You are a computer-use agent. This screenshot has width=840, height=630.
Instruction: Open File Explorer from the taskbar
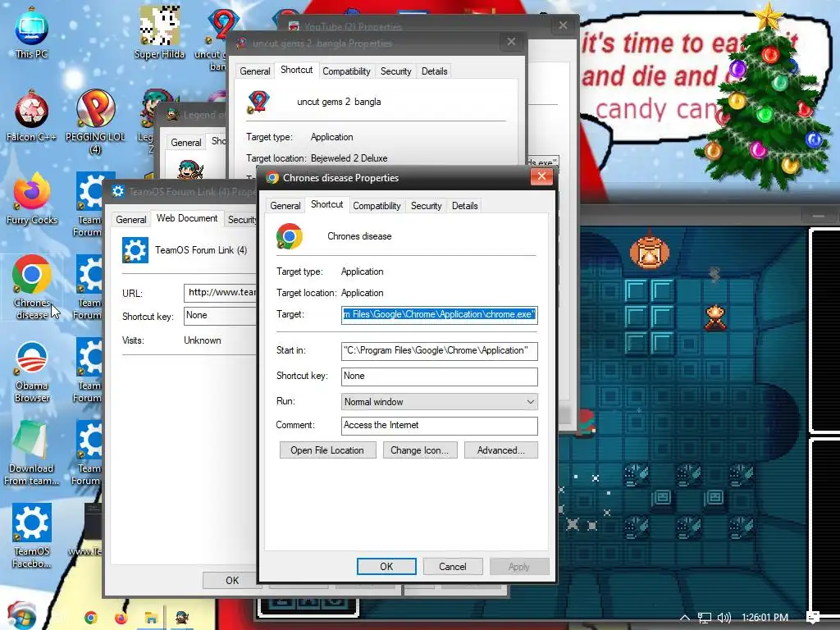tap(151, 618)
